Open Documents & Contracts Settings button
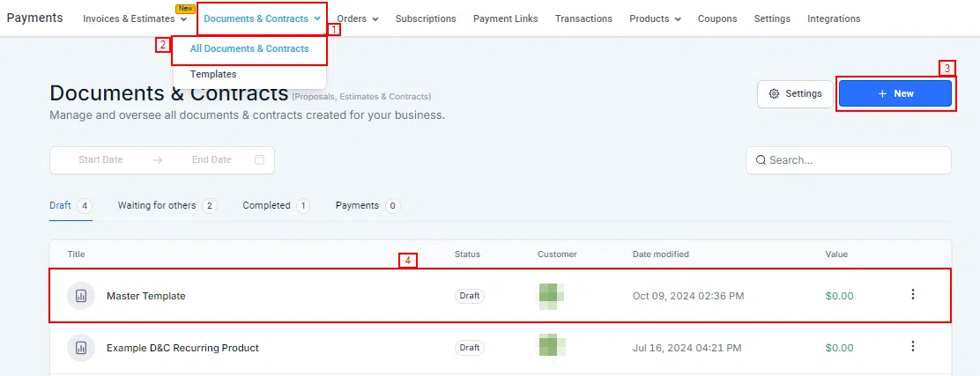980x376 pixels. point(795,93)
